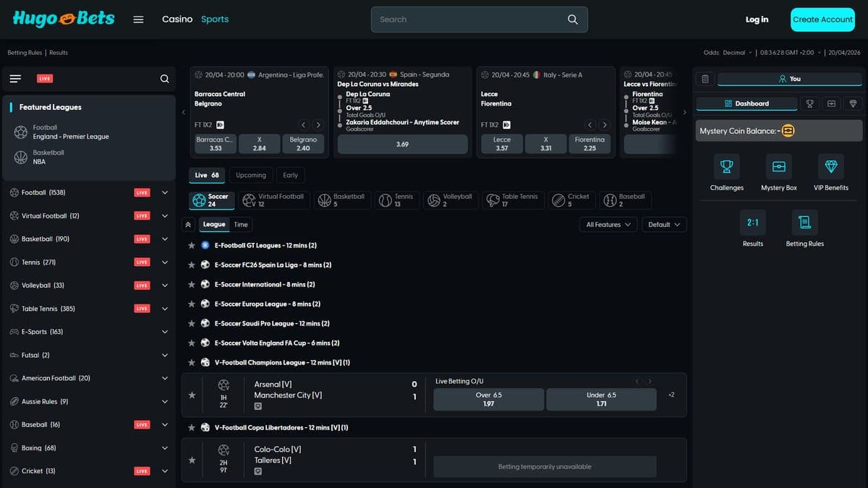
Task: Open the sidebar list menu icon
Action: 15,79
